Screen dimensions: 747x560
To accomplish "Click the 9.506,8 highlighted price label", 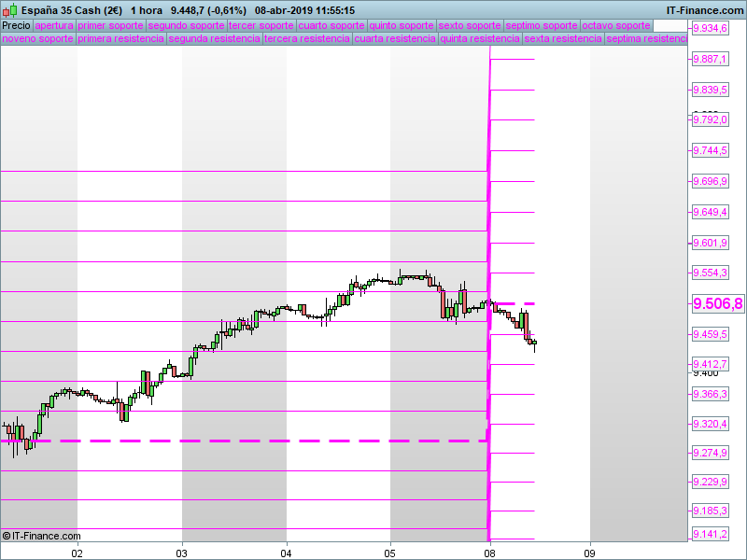I will click(718, 303).
